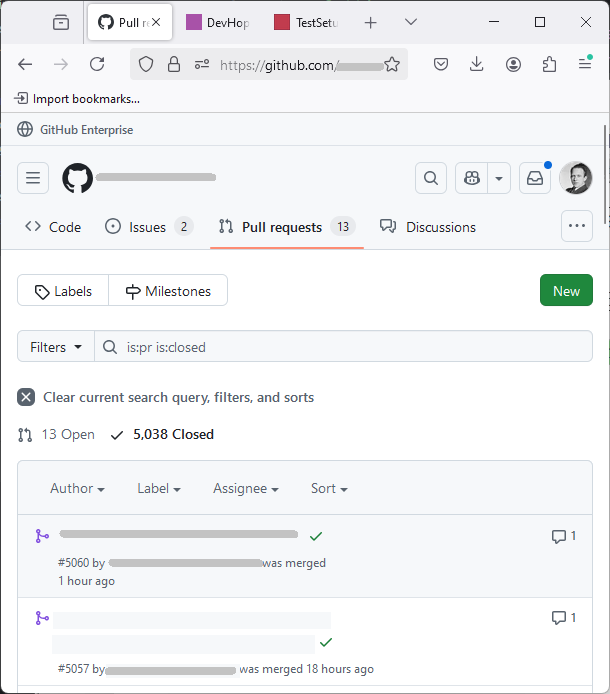Show the 5,038 Closed pull requests
This screenshot has width=610, height=694.
coord(162,435)
